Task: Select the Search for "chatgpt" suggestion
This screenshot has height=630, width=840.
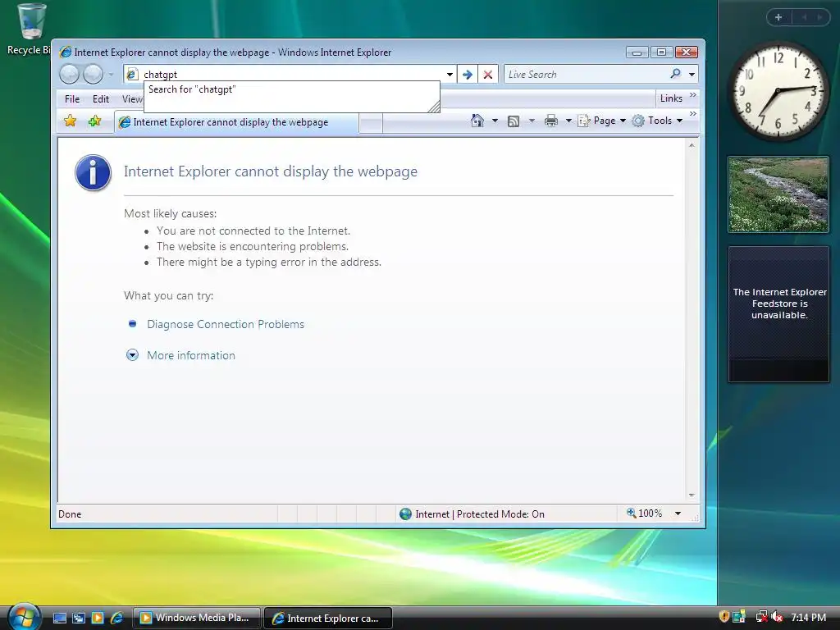Action: (x=192, y=89)
